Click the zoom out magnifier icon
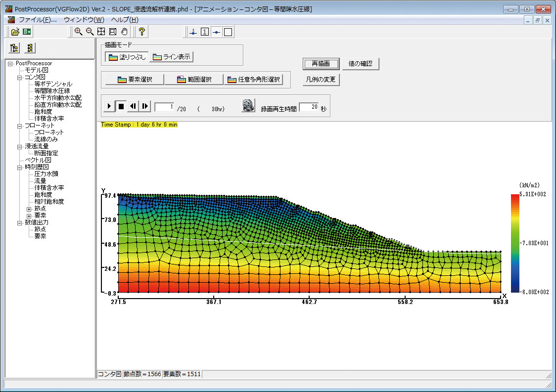This screenshot has height=392, width=556. point(90,32)
